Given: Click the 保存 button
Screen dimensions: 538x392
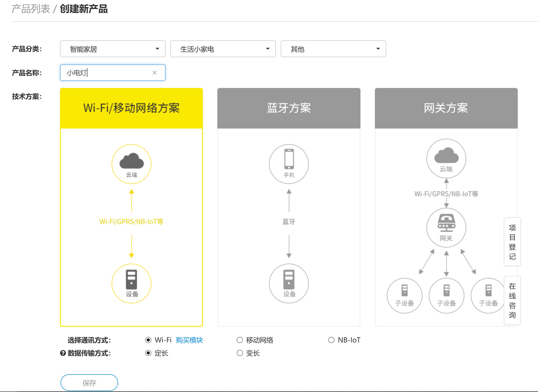Looking at the screenshot, I should (x=89, y=383).
